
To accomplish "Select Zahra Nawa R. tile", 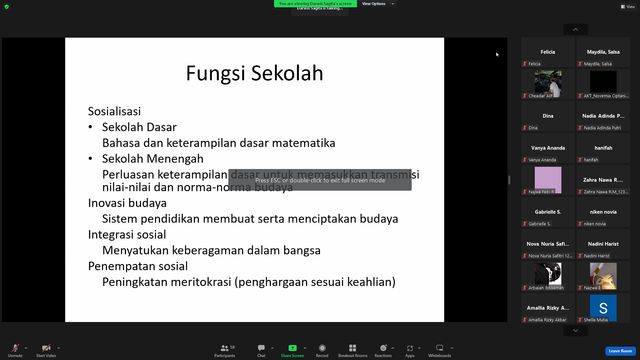I will [603, 180].
